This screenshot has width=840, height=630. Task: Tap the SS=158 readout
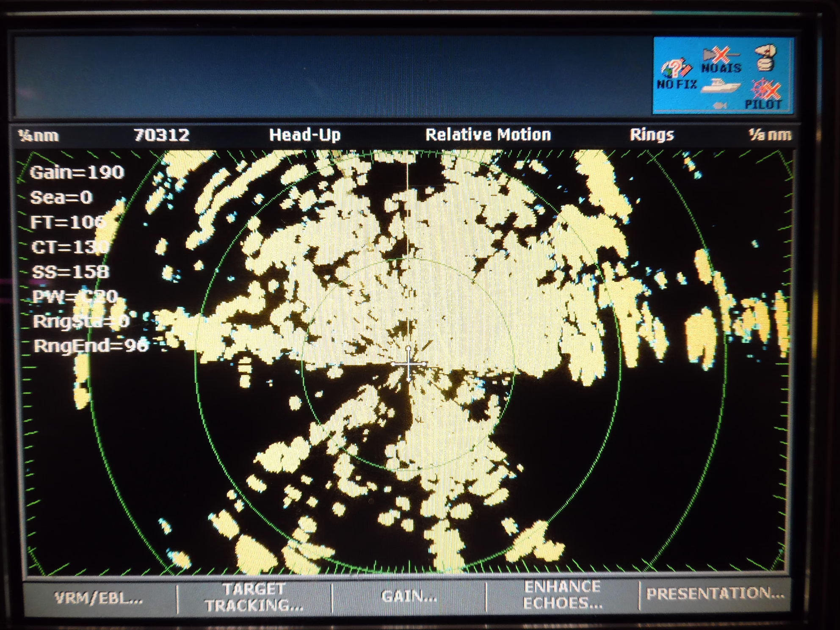point(71,271)
